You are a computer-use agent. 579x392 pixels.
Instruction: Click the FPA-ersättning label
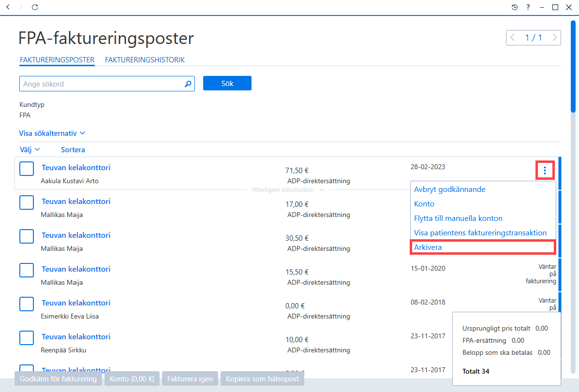(484, 340)
